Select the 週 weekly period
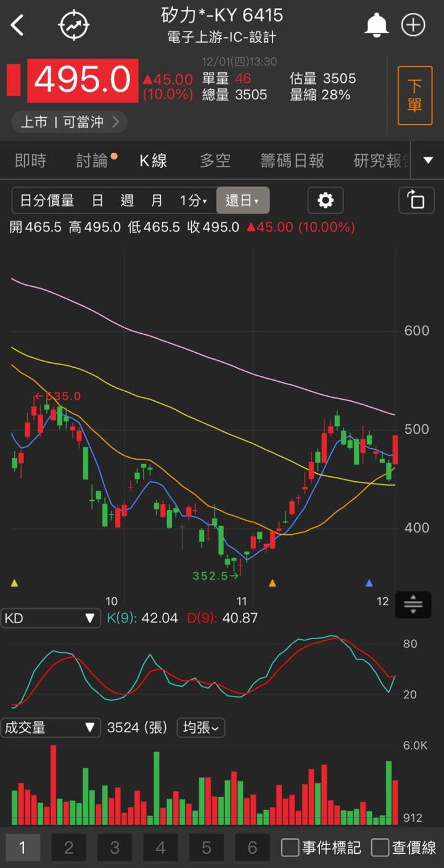Viewport: 444px width, 868px height. click(x=127, y=200)
